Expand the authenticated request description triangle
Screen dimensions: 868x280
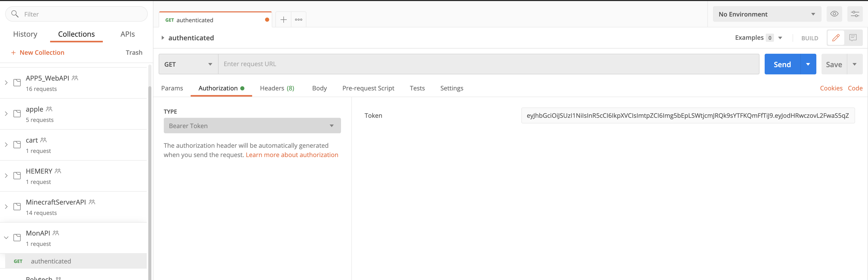pyautogui.click(x=163, y=38)
